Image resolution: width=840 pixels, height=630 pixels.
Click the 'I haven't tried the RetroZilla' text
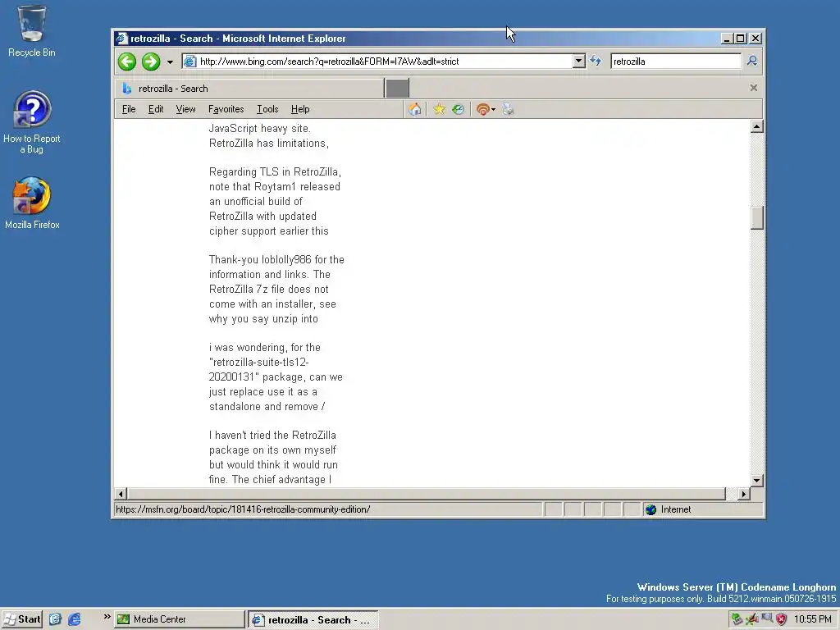click(272, 436)
